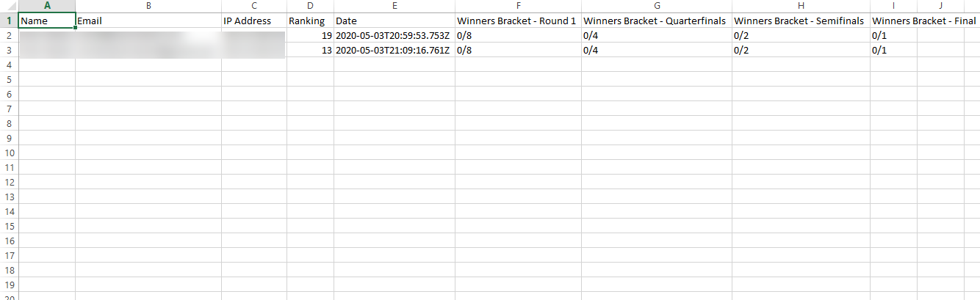Select the 2020-05-03T21:09:16.761Z date cell
This screenshot has height=300, width=980.
click(394, 50)
